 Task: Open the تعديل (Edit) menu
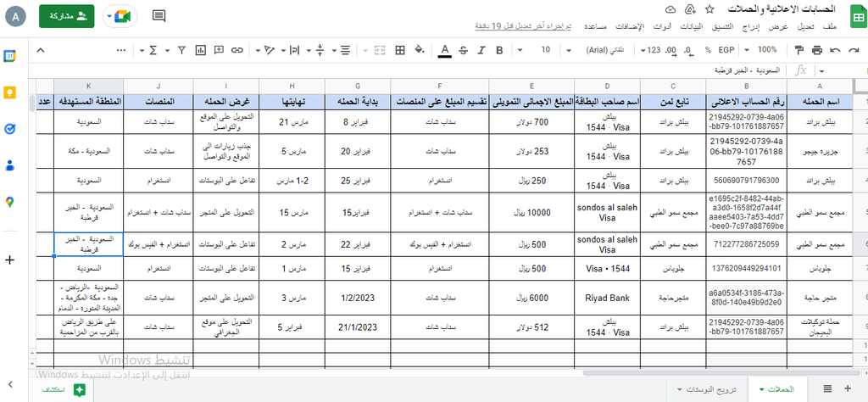coord(807,26)
